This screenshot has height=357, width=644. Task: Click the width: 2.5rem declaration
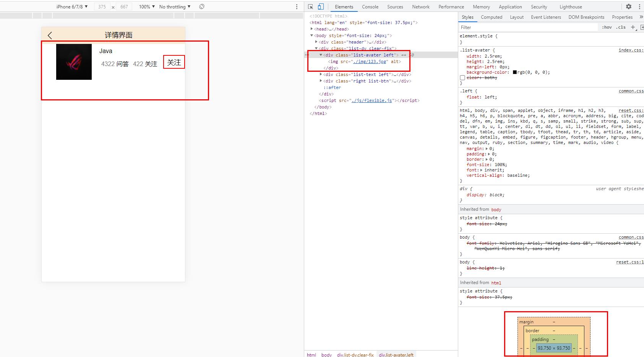484,56
